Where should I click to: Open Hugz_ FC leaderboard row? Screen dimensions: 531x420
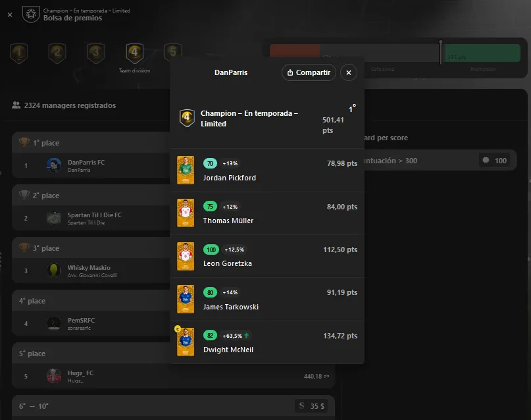click(x=174, y=376)
